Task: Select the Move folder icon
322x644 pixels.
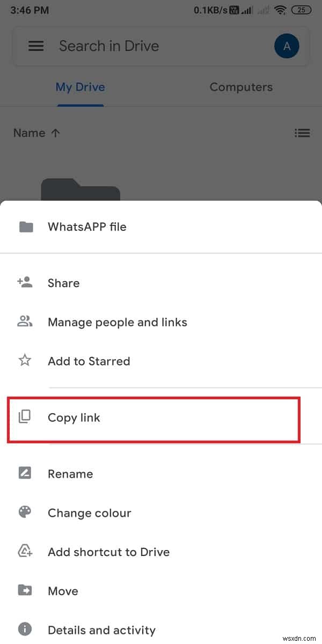Action: (x=25, y=590)
